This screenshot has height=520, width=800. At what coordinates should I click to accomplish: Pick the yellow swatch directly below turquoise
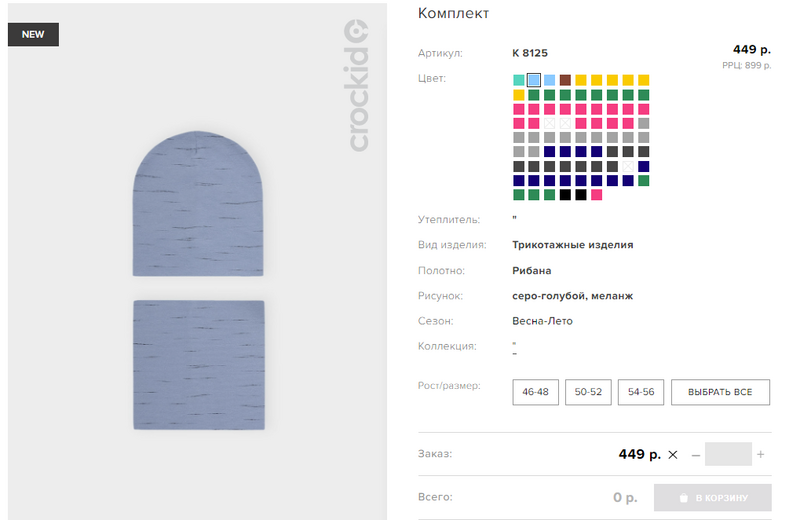pos(518,95)
